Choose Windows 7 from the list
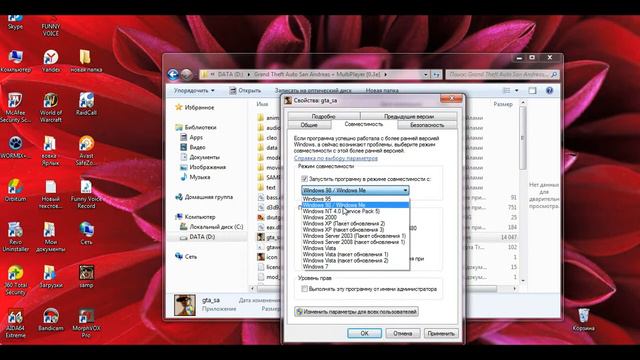This screenshot has height=360, width=640. click(355, 267)
